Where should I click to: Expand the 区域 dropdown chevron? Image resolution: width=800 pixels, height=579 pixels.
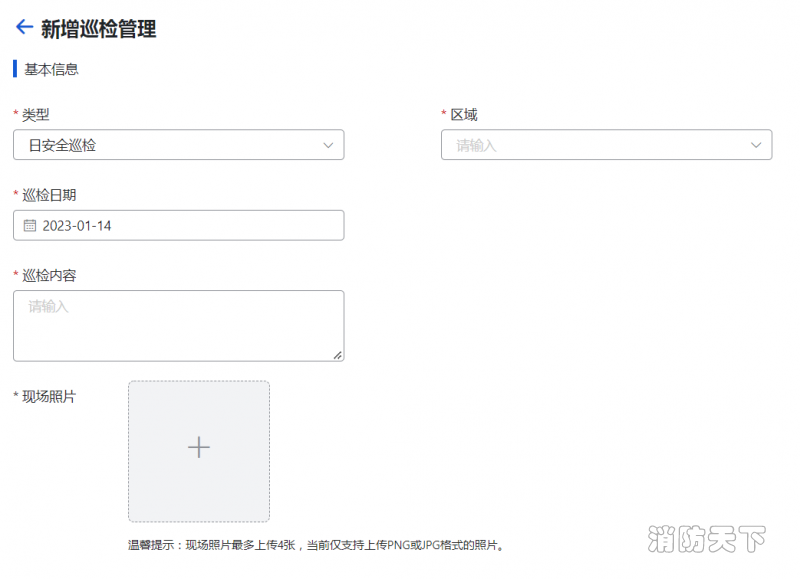pos(756,146)
